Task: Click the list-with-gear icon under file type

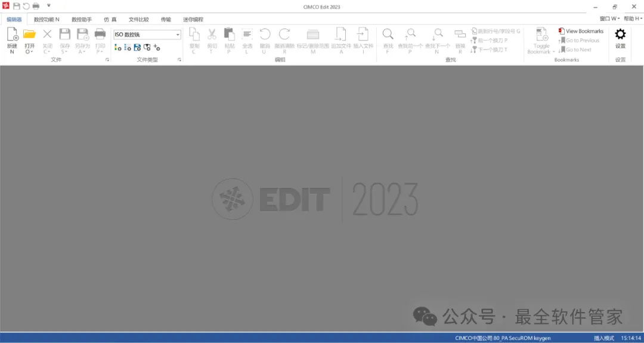Action: click(x=128, y=48)
